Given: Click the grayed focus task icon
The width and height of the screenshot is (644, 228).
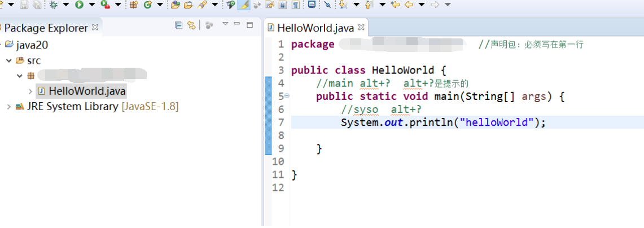Looking at the screenshot, I should [x=209, y=25].
